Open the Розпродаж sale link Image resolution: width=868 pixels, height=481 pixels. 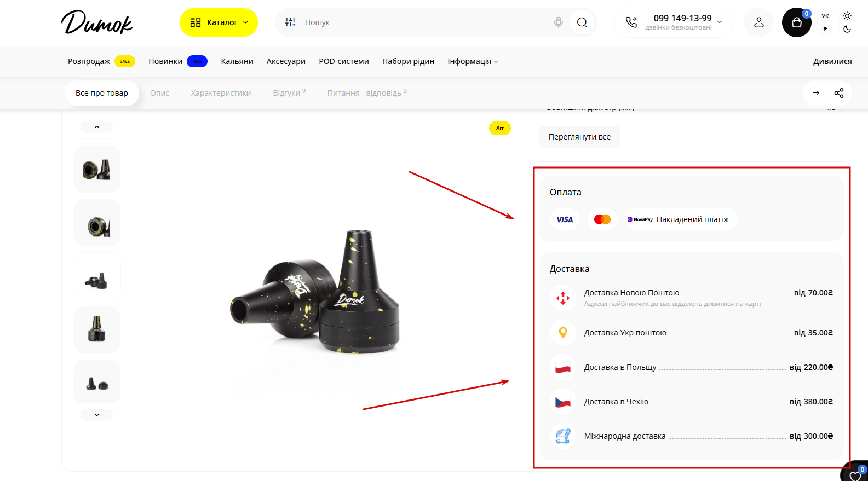(x=89, y=61)
